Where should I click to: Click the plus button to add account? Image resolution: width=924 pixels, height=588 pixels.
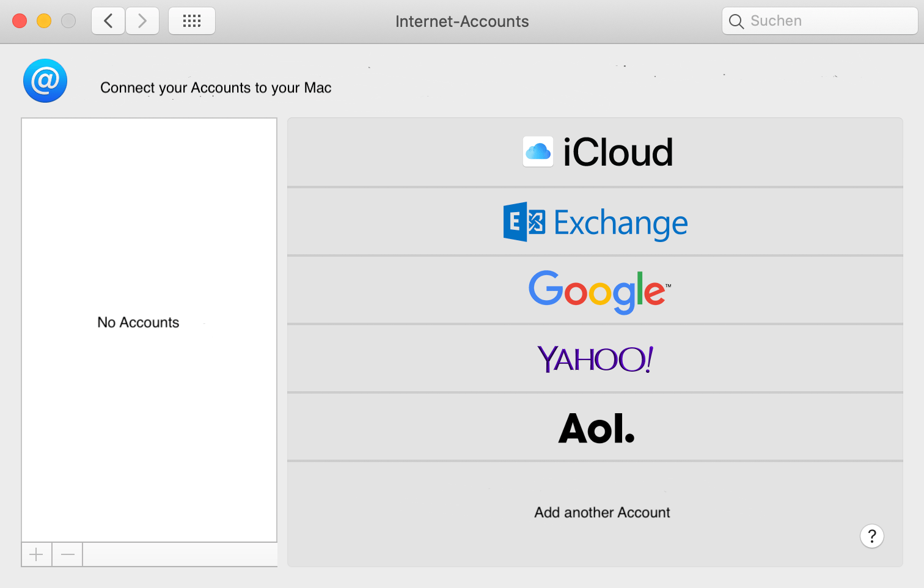37,554
